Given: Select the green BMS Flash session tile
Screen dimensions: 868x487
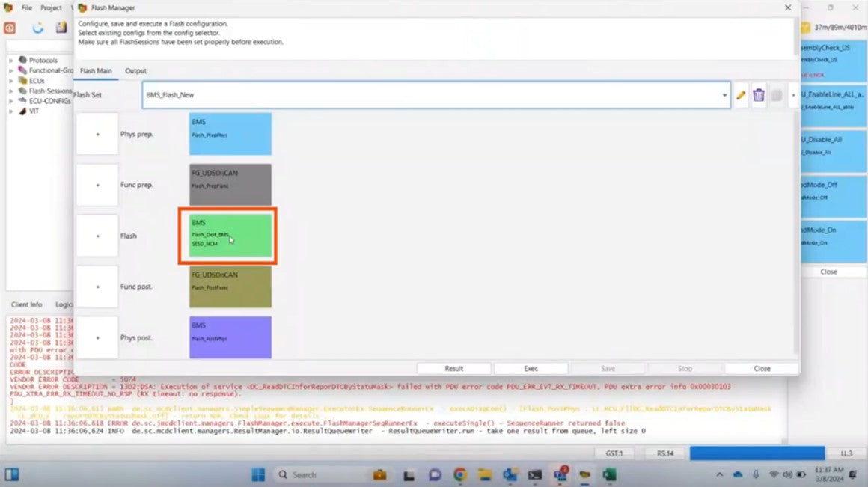Looking at the screenshot, I should coord(230,235).
